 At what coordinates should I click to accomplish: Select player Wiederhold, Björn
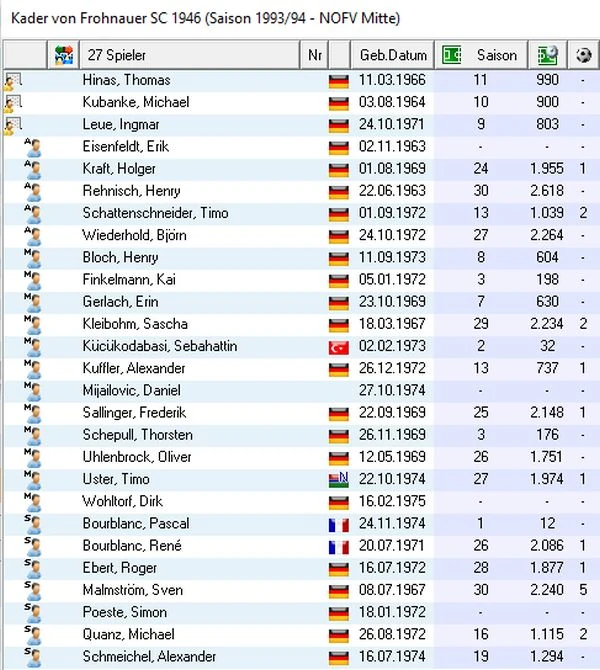pyautogui.click(x=135, y=235)
